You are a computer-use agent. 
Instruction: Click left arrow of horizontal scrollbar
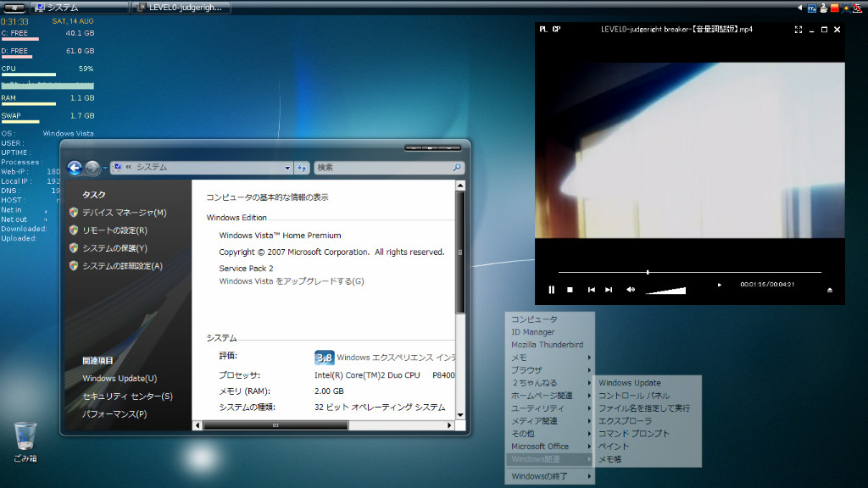198,425
